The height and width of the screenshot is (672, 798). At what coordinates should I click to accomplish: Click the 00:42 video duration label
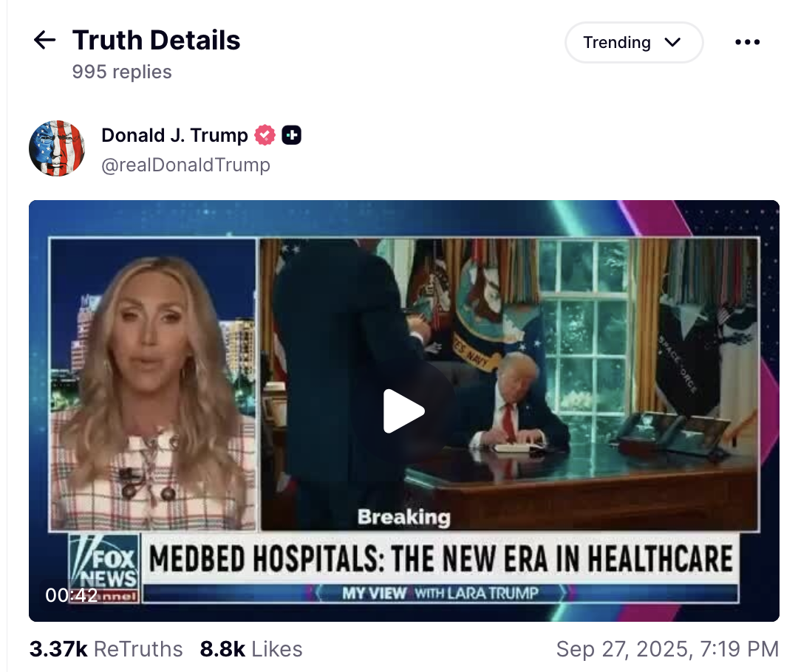click(71, 594)
